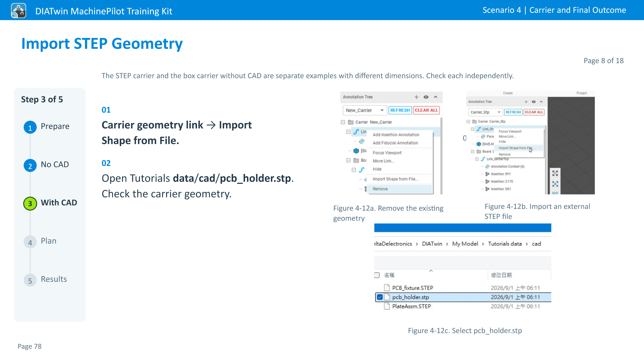Click the Board folder icon

pyautogui.click(x=479, y=152)
